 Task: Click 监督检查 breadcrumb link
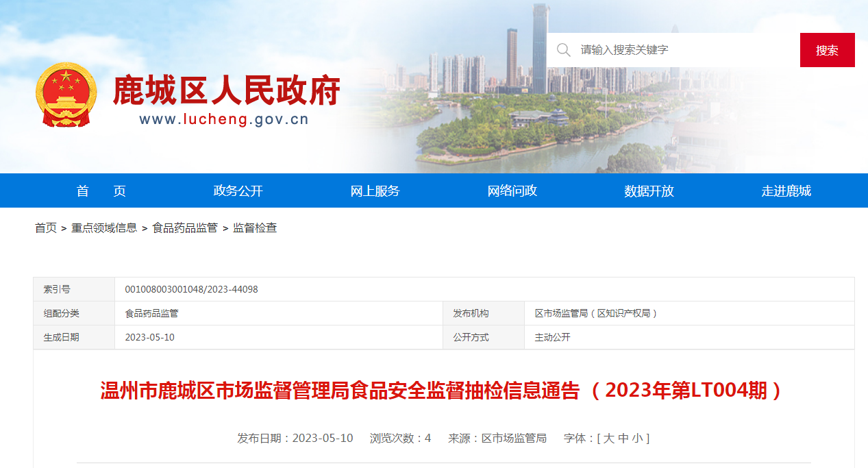point(255,228)
